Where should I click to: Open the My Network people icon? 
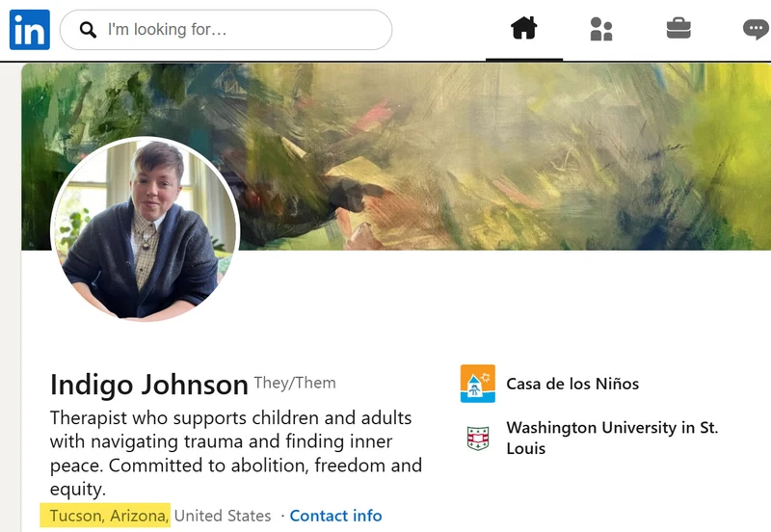pos(600,29)
